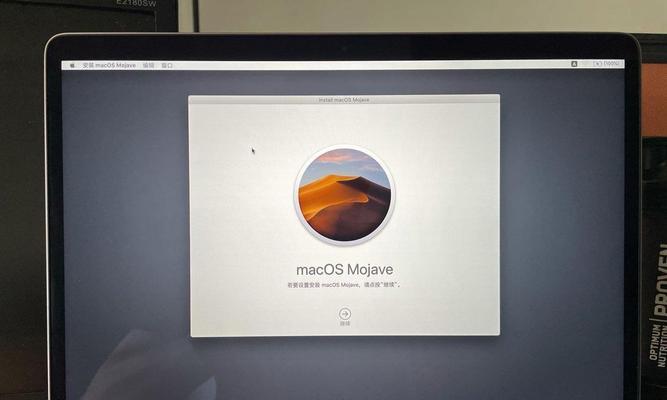Image resolution: width=667 pixels, height=400 pixels.
Task: Open the 窗口 (Window) menu
Action: click(x=167, y=65)
